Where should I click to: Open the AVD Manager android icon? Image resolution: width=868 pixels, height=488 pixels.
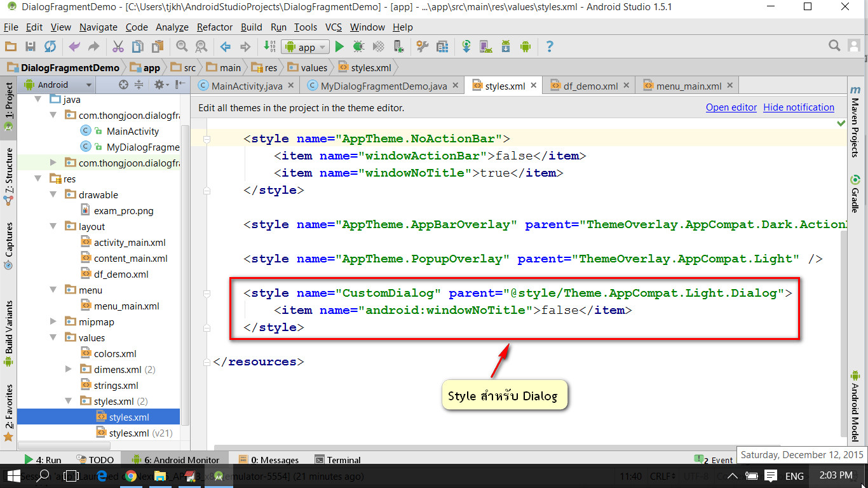tap(485, 46)
